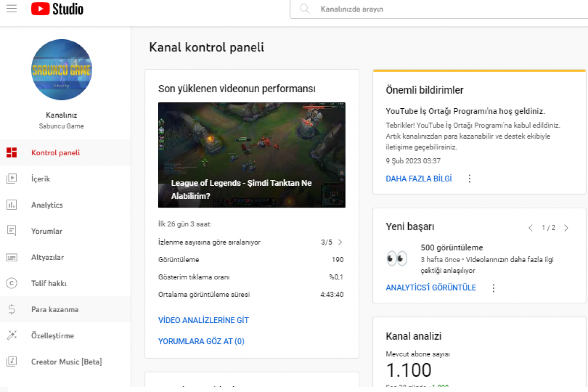Open Özelleştirme in the sidebar
Viewport: 588px width, 392px height.
point(65,336)
